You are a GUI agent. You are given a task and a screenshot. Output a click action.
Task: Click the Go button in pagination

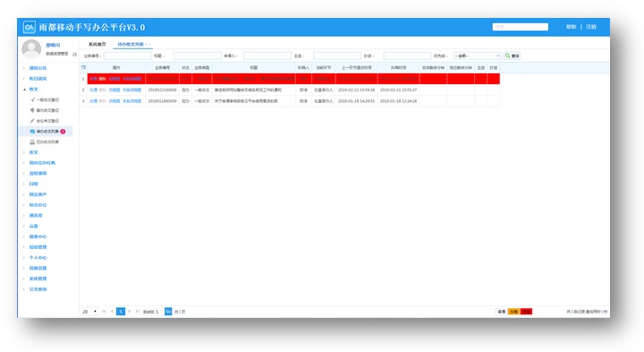168,312
